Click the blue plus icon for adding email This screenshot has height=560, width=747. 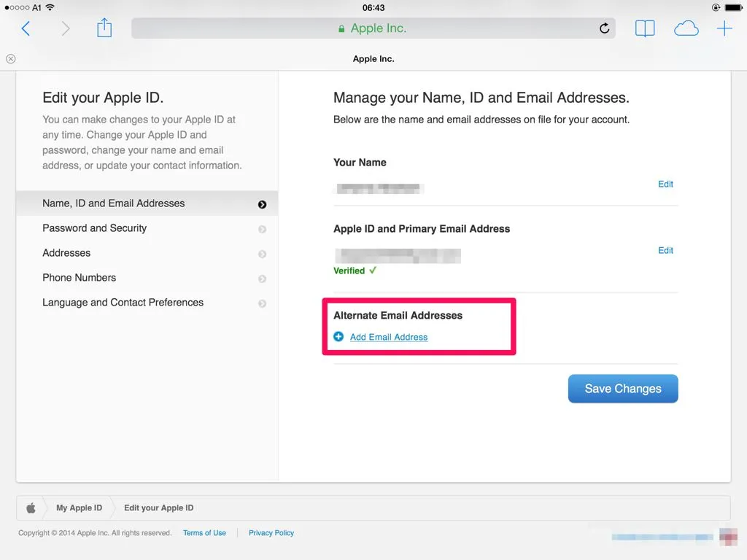[338, 337]
